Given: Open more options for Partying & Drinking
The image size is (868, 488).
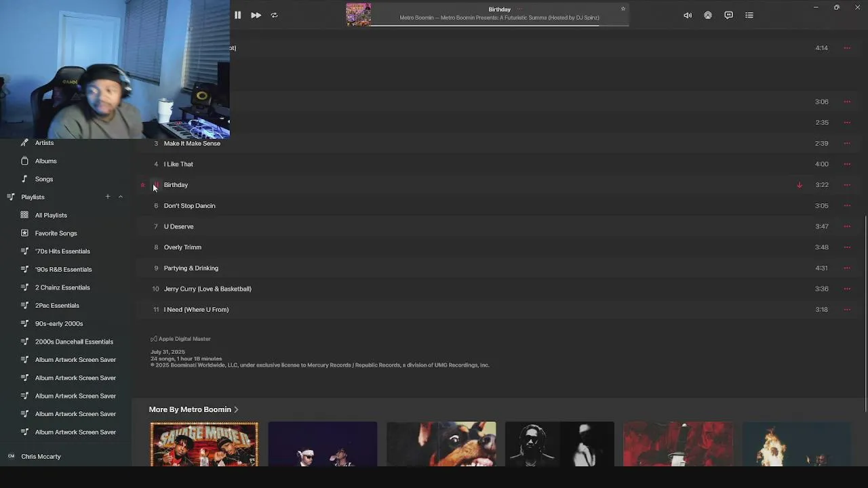Looking at the screenshot, I should [847, 268].
